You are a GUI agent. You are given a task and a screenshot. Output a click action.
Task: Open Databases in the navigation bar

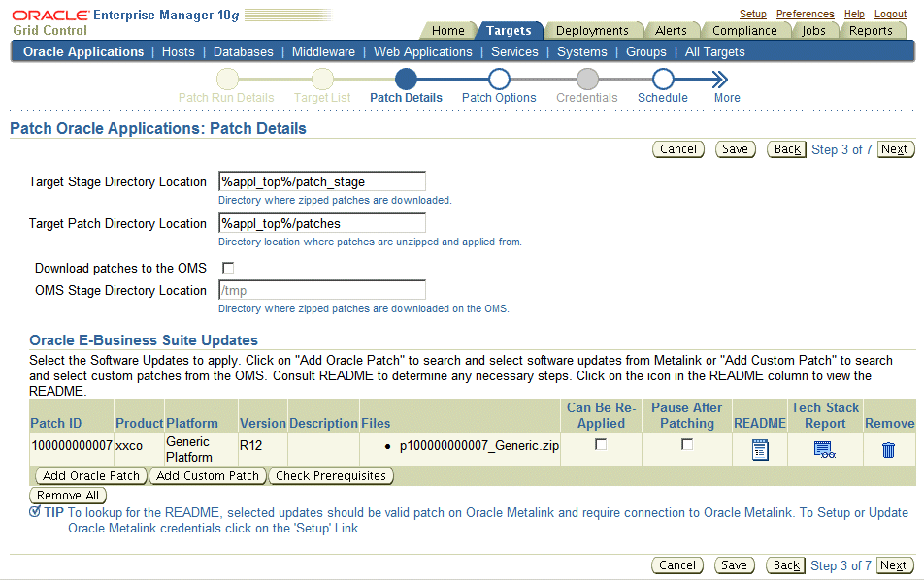click(243, 51)
